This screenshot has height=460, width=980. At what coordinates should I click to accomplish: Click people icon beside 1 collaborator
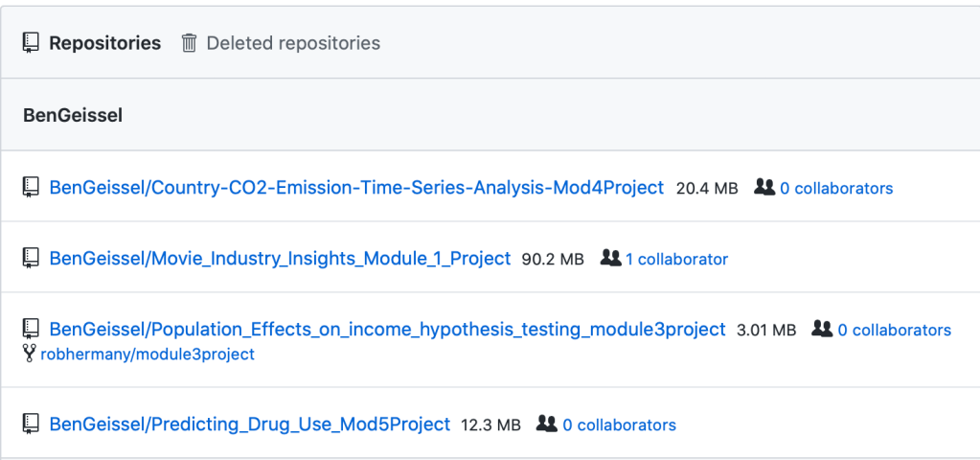[x=610, y=258]
